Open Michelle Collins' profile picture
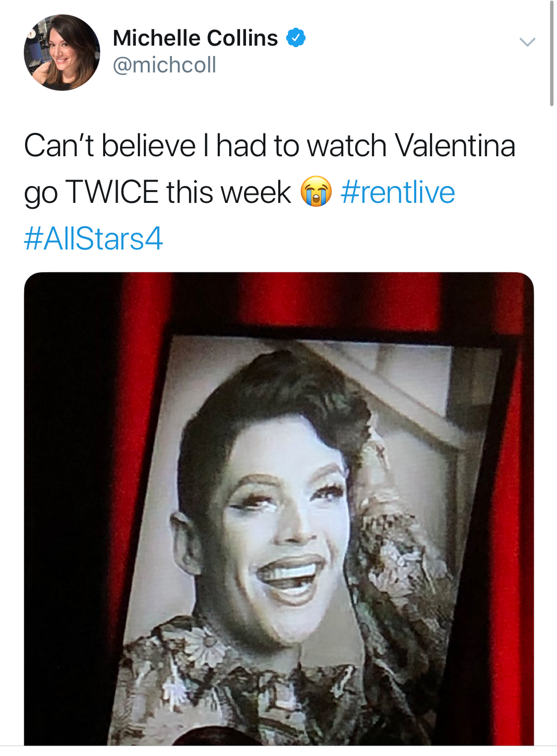 pos(62,53)
